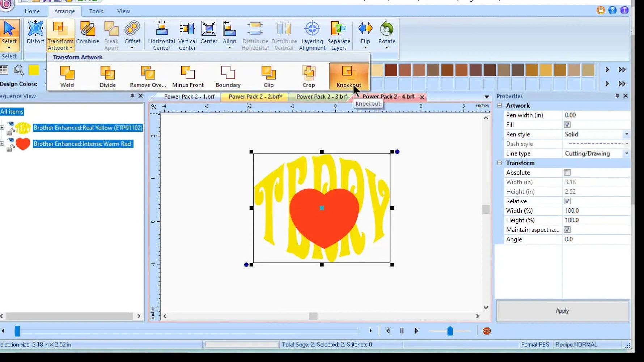Image resolution: width=644 pixels, height=362 pixels.
Task: Select All items in Sequence View
Action: (x=12, y=112)
